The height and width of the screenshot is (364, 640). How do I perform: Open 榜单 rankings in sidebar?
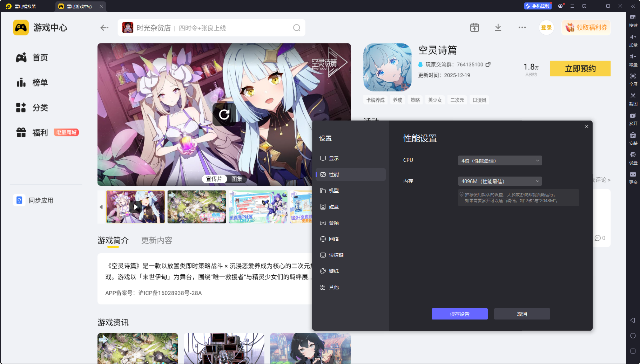tap(32, 83)
